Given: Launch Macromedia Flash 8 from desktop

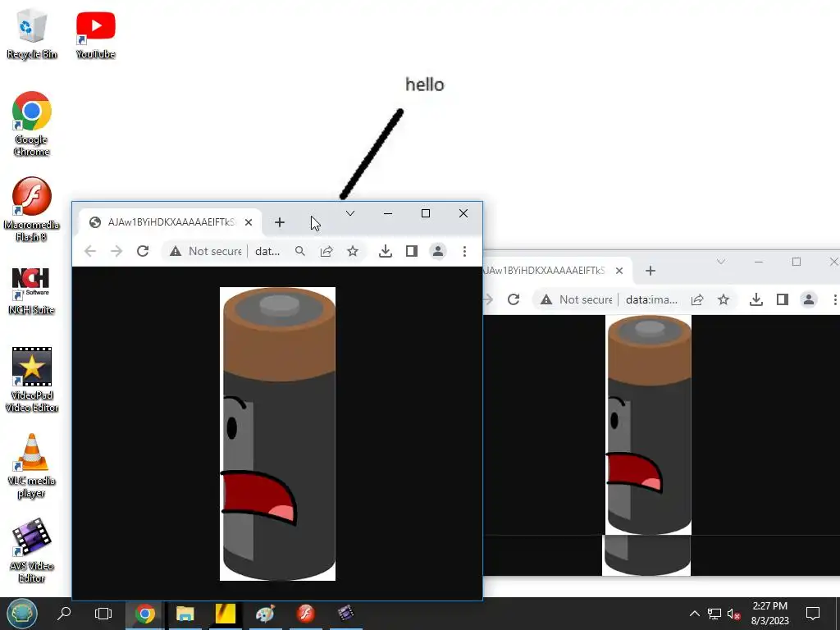Looking at the screenshot, I should pos(32,209).
